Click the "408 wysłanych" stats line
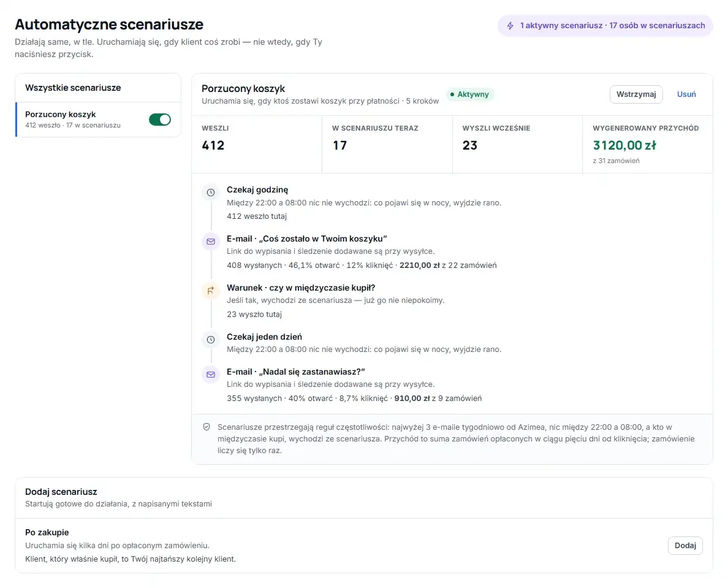The image size is (728, 588). (x=362, y=265)
